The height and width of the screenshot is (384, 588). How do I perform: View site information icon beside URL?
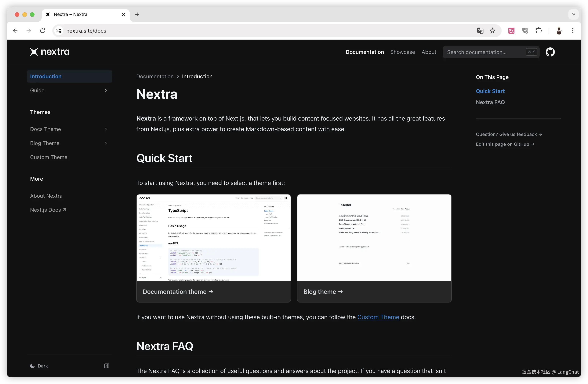[x=59, y=31]
